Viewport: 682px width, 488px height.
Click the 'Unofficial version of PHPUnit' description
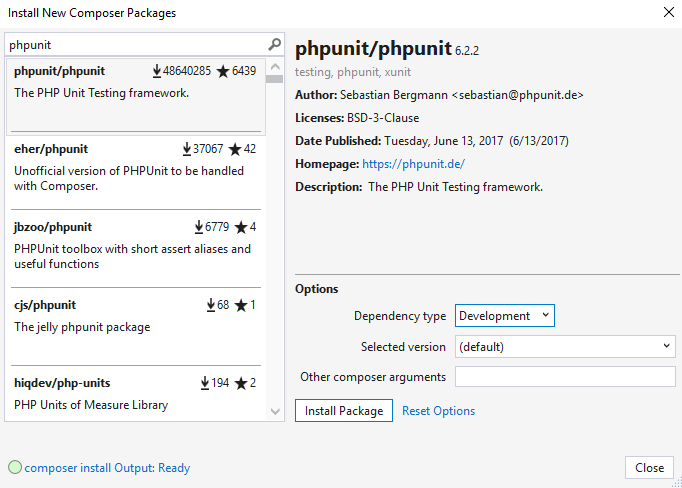(x=129, y=178)
